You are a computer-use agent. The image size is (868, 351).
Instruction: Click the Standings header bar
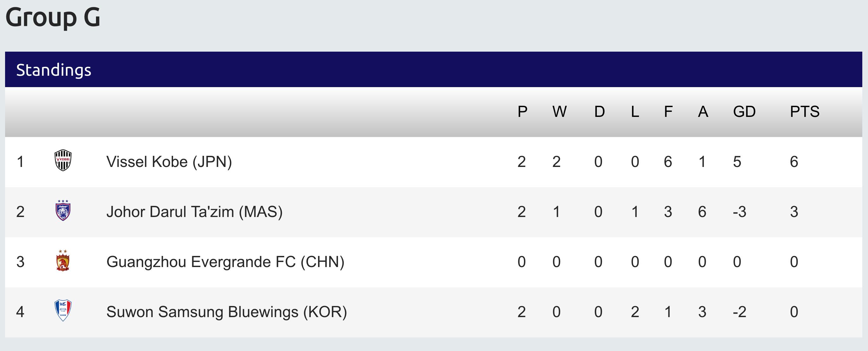coord(433,70)
